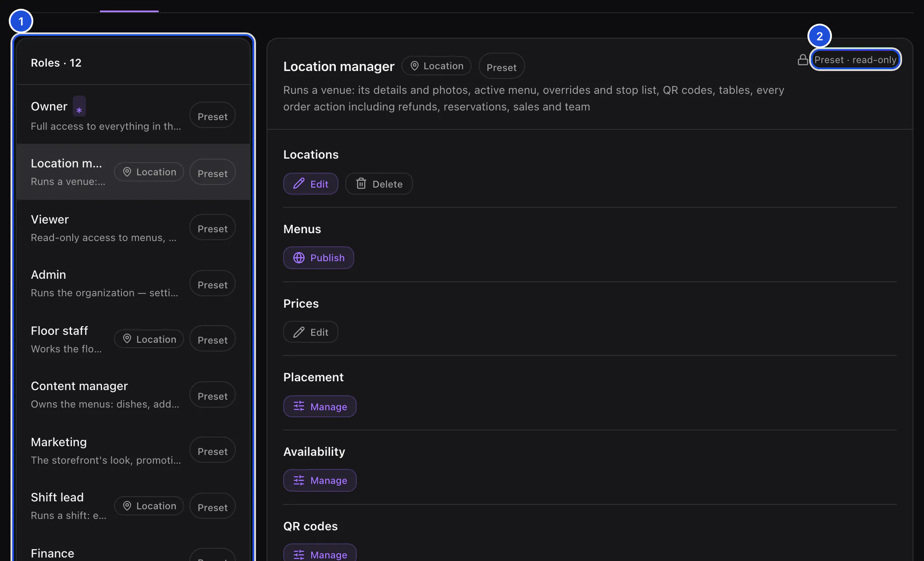This screenshot has width=924, height=561.
Task: Select the Marketing role
Action: 133,451
